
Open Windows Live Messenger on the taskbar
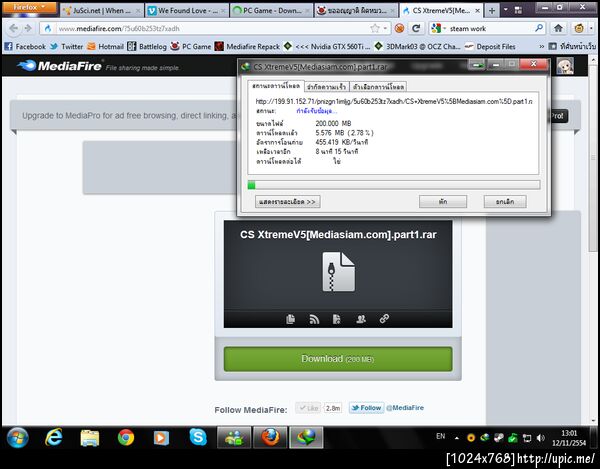(234, 438)
